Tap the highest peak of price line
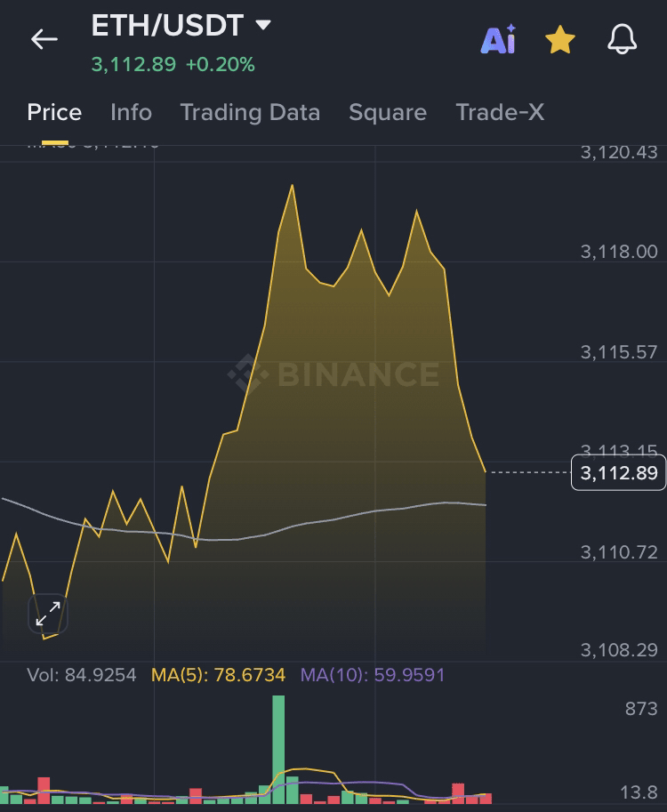 (292, 186)
